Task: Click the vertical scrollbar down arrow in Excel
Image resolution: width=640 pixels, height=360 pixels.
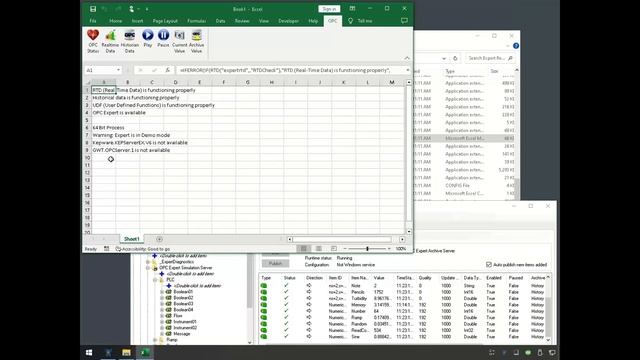Action: [x=409, y=231]
